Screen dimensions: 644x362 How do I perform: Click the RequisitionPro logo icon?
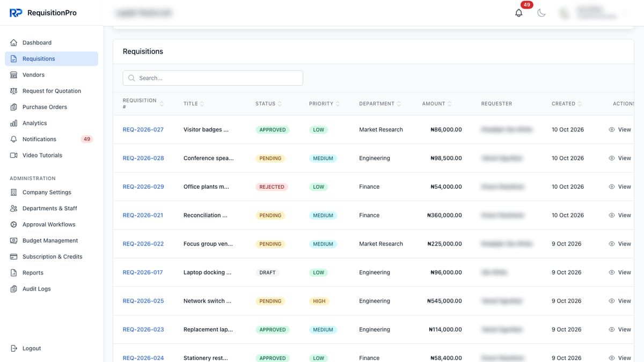pyautogui.click(x=16, y=13)
